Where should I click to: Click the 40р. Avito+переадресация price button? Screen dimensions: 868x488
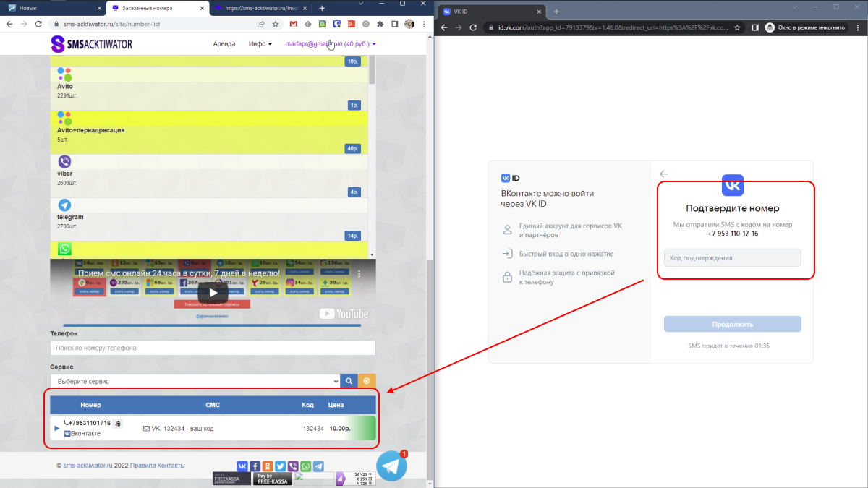[x=354, y=149]
